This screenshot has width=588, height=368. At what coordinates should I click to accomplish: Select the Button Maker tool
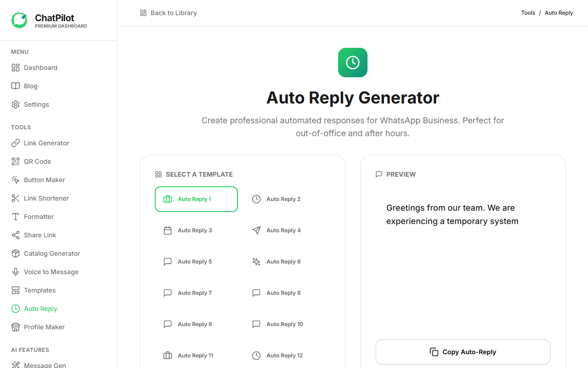click(x=45, y=180)
